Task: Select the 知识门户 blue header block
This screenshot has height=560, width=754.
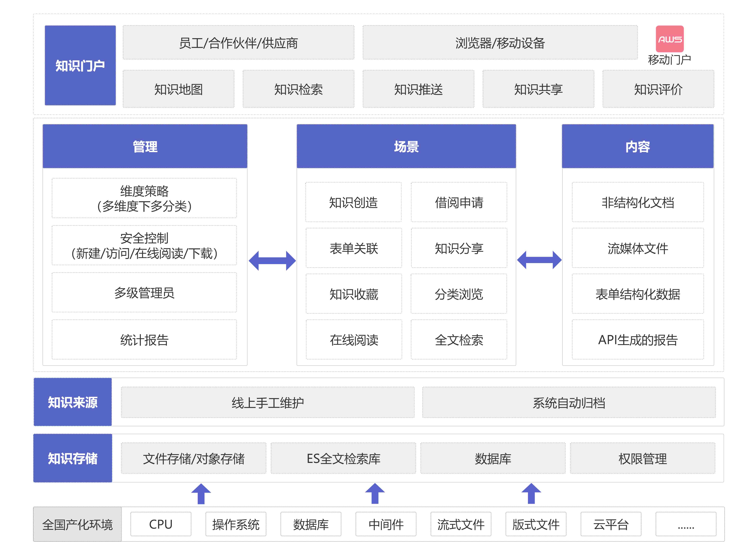Action: coord(80,65)
